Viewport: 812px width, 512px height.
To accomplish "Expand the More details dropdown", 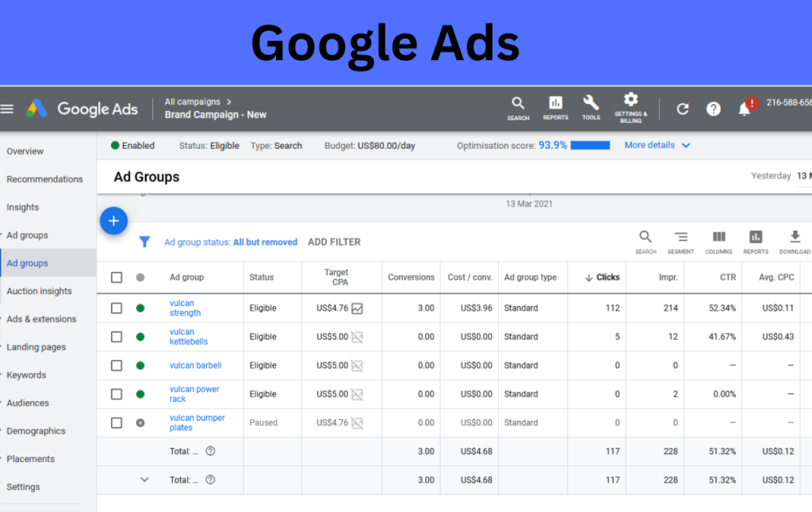I will [657, 145].
